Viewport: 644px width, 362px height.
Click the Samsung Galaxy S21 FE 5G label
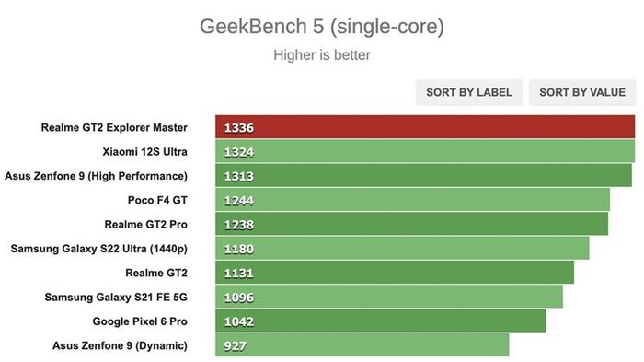(x=116, y=297)
